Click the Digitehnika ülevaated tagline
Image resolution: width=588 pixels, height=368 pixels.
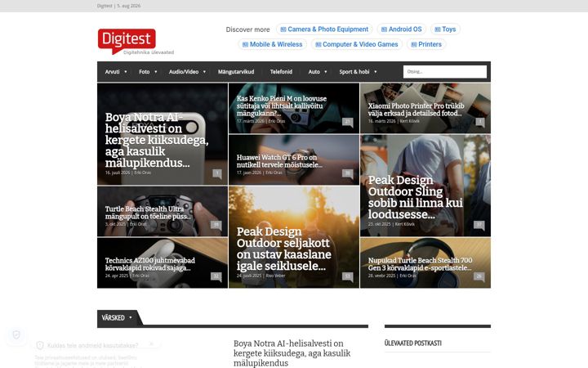pos(149,52)
